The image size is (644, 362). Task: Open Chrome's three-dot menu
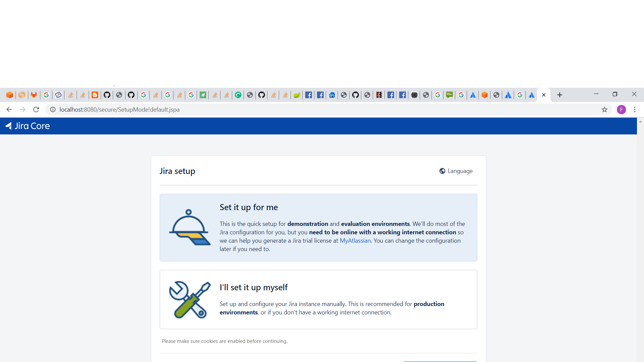click(635, 110)
